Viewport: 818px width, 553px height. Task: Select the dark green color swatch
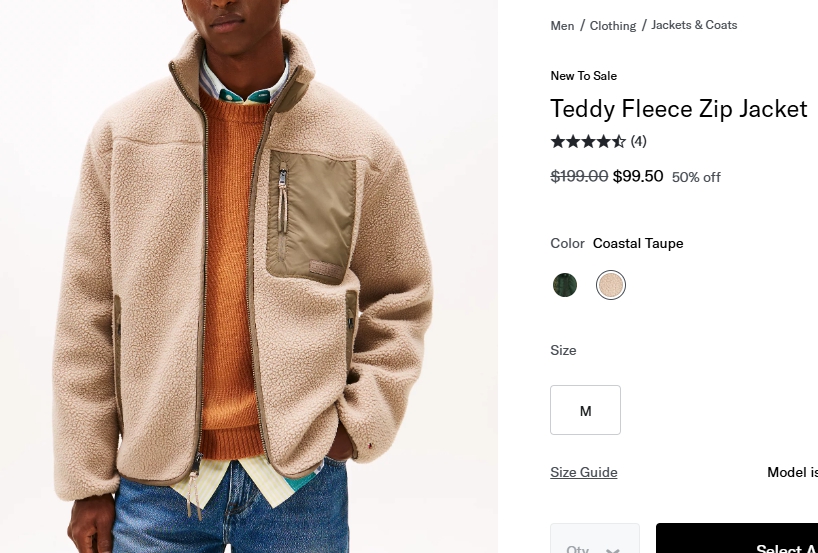pos(565,285)
